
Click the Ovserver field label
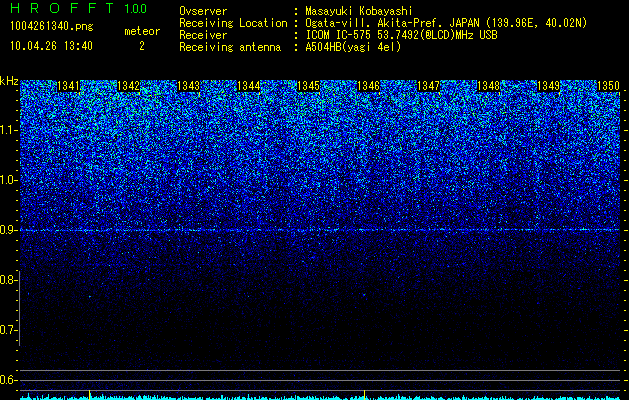(203, 11)
